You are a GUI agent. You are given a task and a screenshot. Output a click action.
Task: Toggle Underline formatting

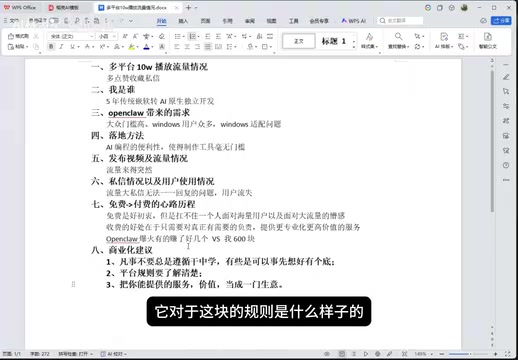(72, 47)
